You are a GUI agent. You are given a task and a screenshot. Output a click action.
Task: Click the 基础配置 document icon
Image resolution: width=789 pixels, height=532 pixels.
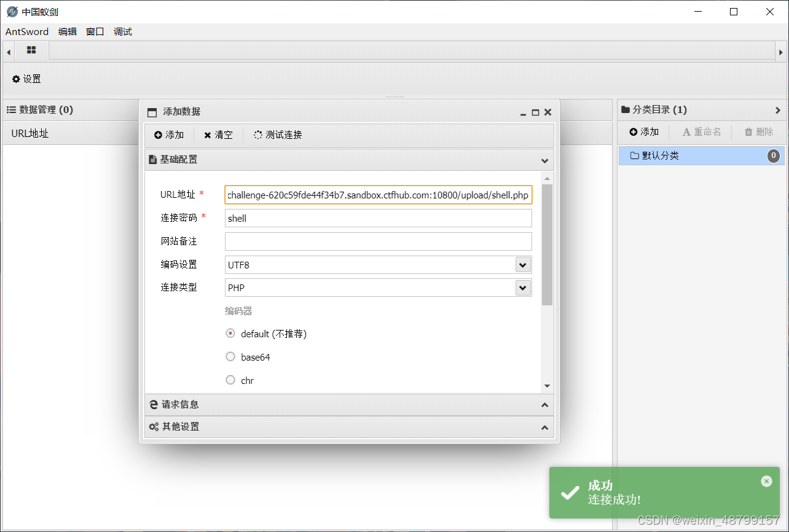152,160
